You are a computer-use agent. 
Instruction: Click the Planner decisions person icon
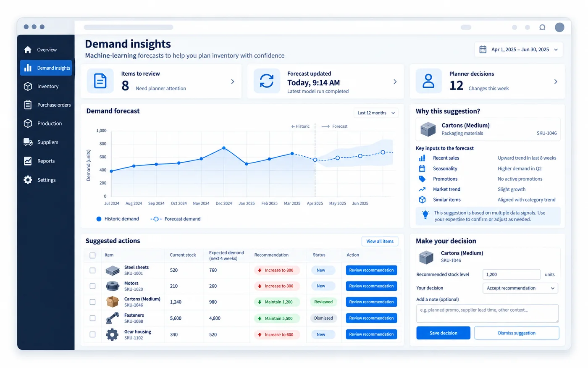(x=428, y=81)
